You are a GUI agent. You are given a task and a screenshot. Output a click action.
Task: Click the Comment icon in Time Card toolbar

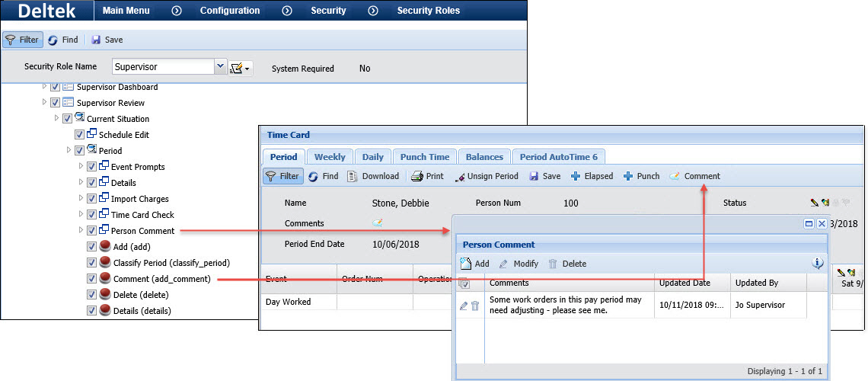675,176
